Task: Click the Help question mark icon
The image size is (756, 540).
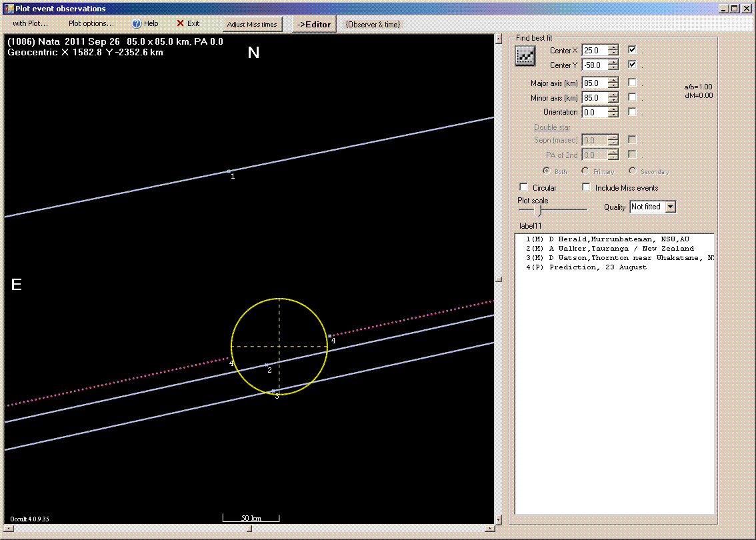Action: 137,23
